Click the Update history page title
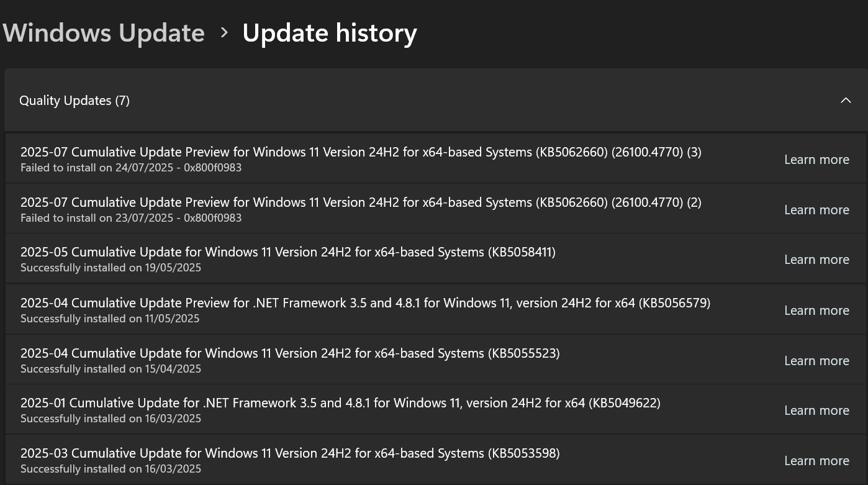Image resolution: width=868 pixels, height=485 pixels. pyautogui.click(x=330, y=32)
